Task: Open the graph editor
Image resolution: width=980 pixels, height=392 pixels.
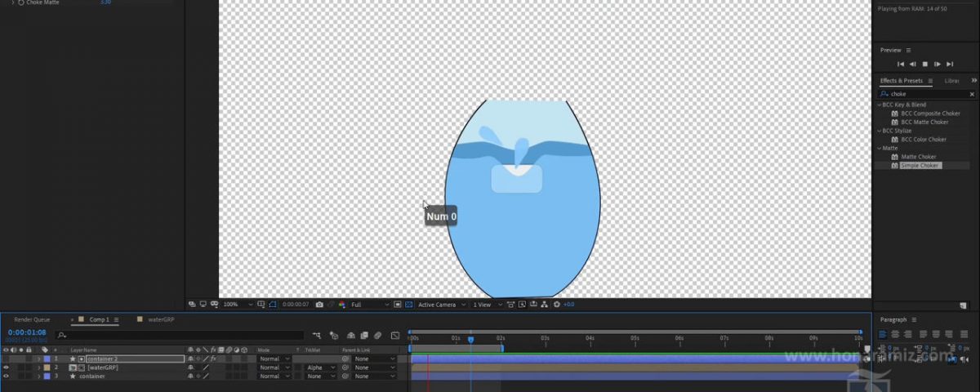Action: (394, 335)
